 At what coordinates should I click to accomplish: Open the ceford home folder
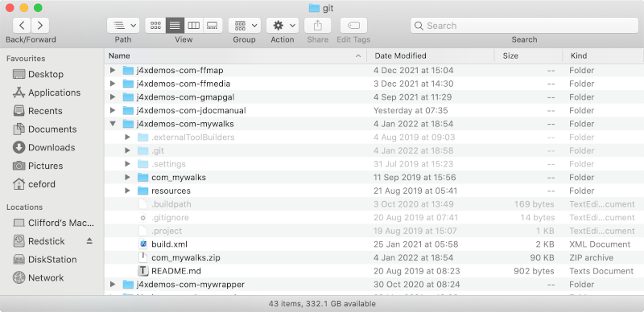click(x=34, y=184)
